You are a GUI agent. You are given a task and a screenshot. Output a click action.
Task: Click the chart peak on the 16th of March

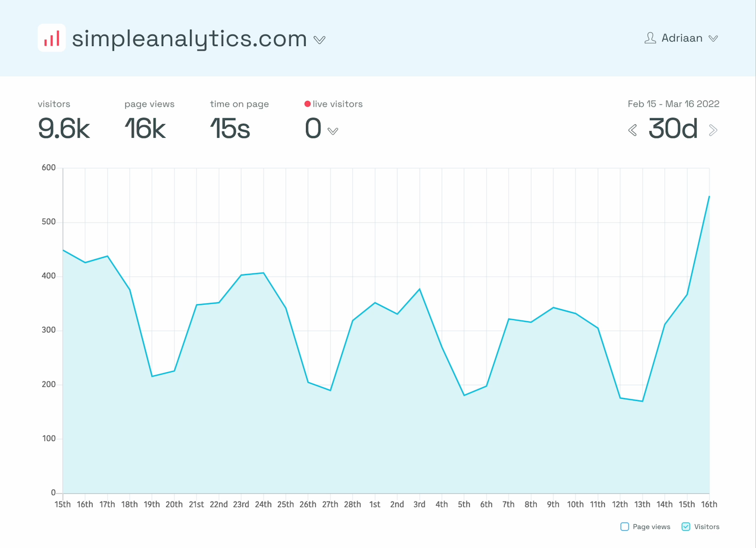[x=709, y=197]
